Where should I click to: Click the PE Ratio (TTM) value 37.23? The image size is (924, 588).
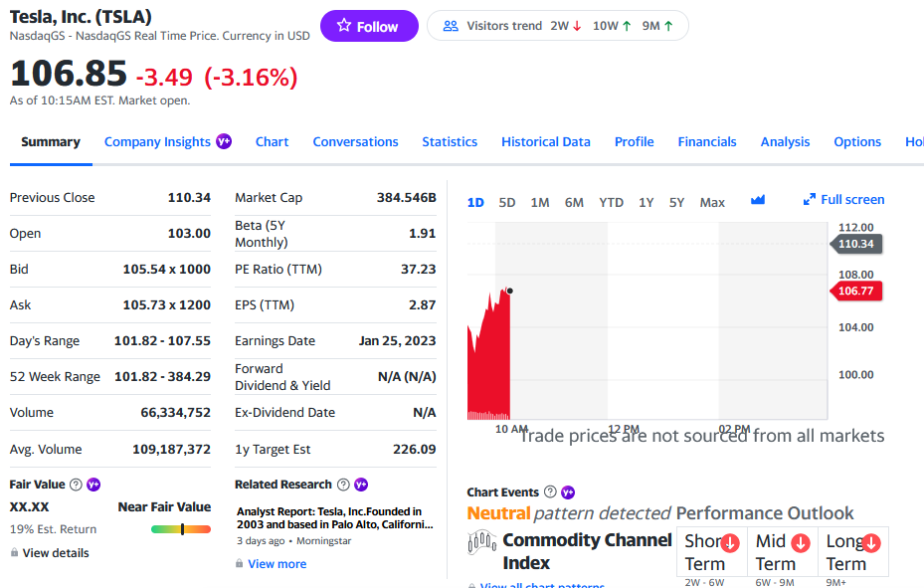(419, 270)
